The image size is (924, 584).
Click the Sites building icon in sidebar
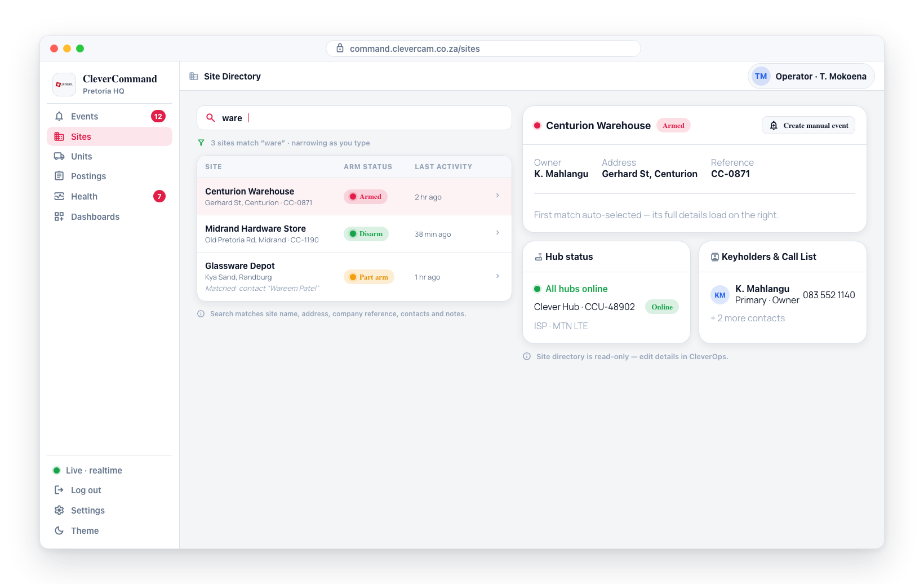(x=59, y=136)
